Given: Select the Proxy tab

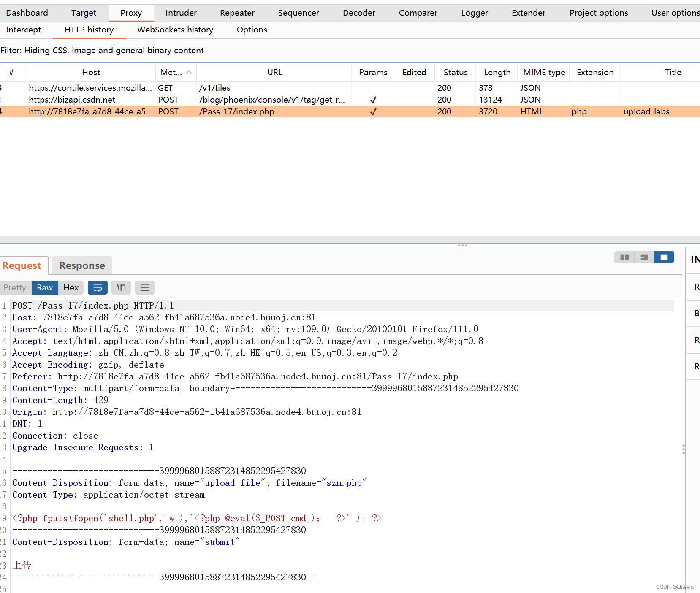Looking at the screenshot, I should coord(131,13).
